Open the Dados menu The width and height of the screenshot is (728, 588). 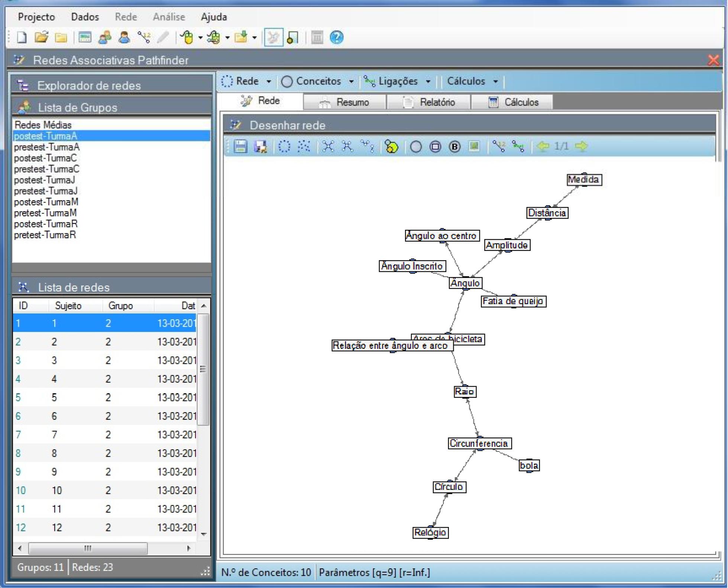tap(85, 17)
